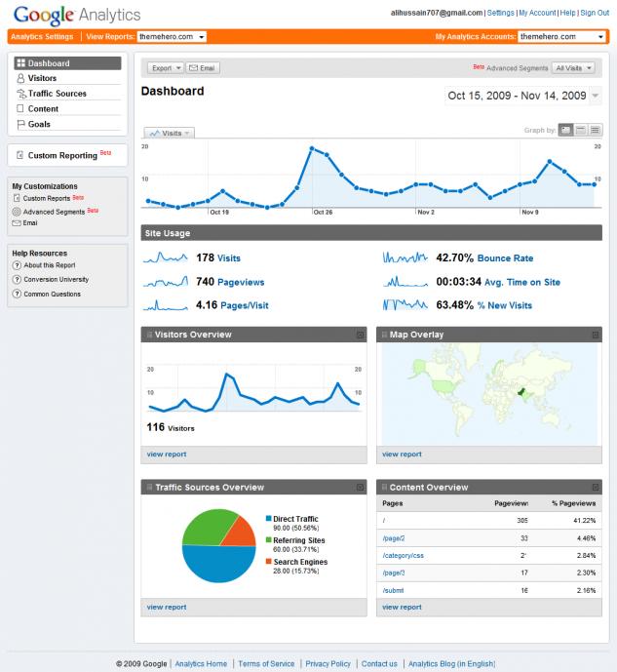The width and height of the screenshot is (617, 672).
Task: Open Avg. Time on Site link
Action: pyautogui.click(x=522, y=282)
